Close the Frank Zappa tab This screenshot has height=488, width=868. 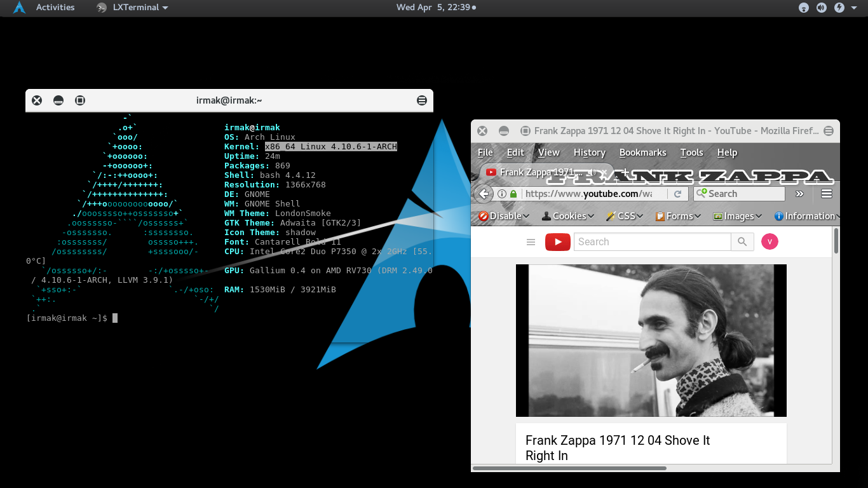(x=604, y=172)
